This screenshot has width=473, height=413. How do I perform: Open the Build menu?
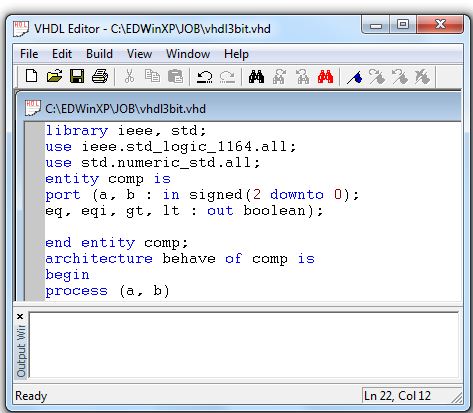pyautogui.click(x=99, y=54)
